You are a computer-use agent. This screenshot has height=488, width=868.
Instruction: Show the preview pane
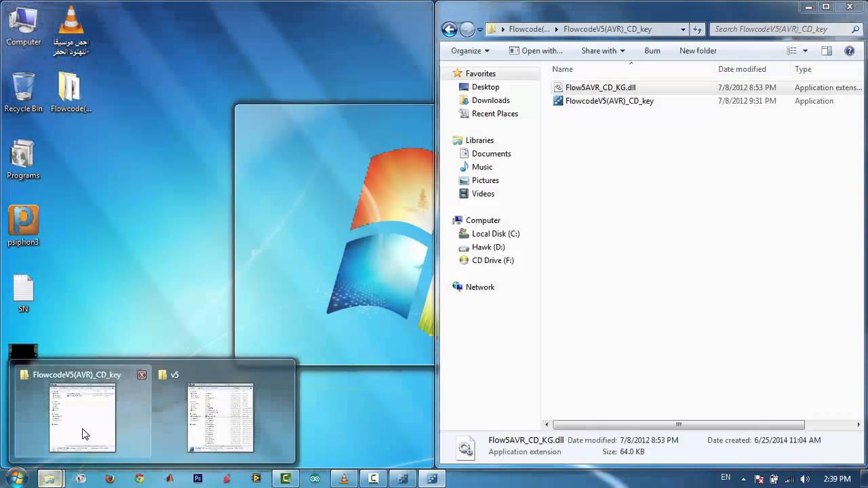coord(827,51)
